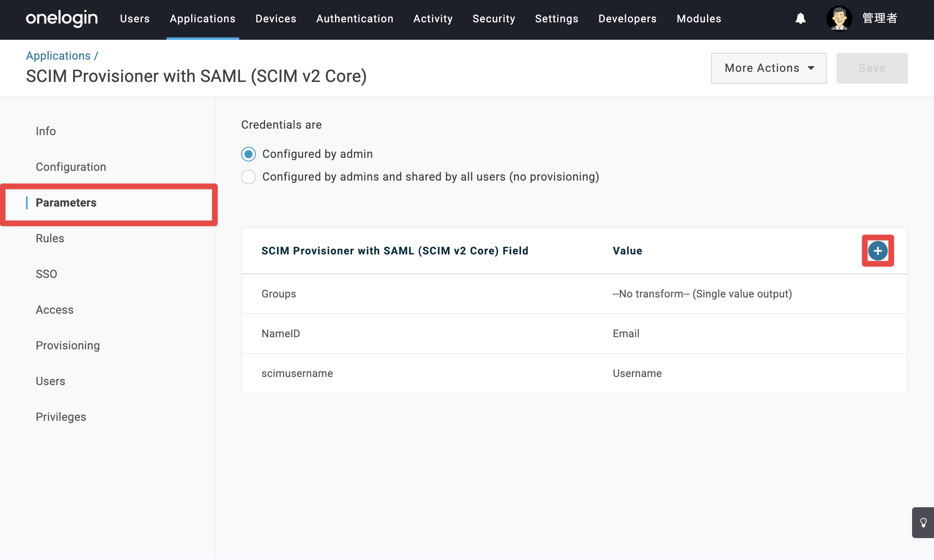Open the notifications bell
The height and width of the screenshot is (560, 934).
click(800, 19)
